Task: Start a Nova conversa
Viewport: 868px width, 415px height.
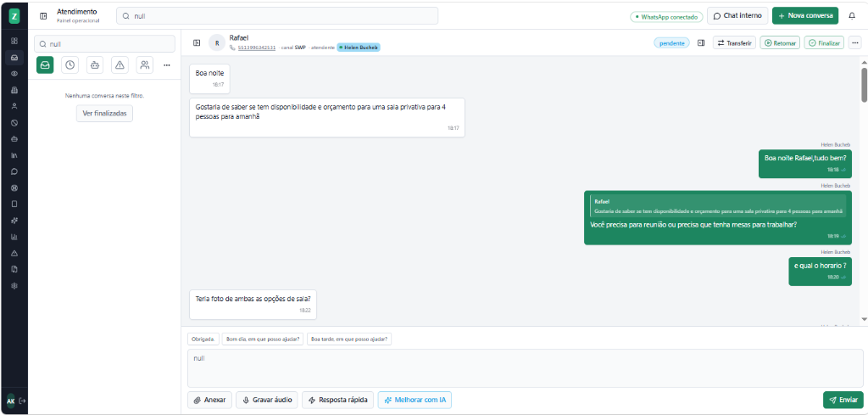Action: [805, 15]
